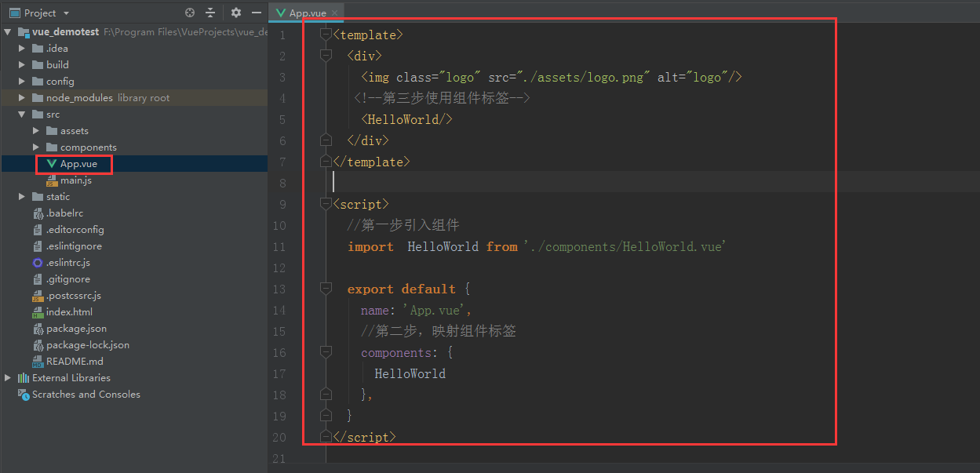Fold the <template> block at line 1

click(326, 35)
